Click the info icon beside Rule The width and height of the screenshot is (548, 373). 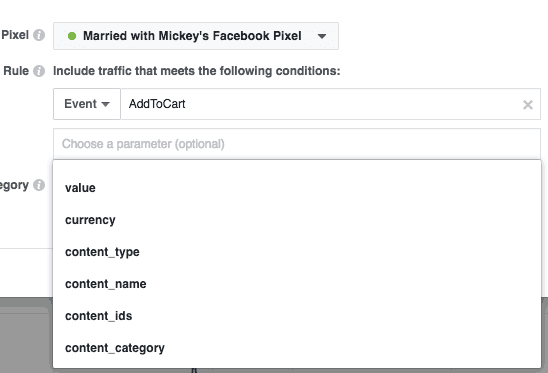click(x=39, y=71)
